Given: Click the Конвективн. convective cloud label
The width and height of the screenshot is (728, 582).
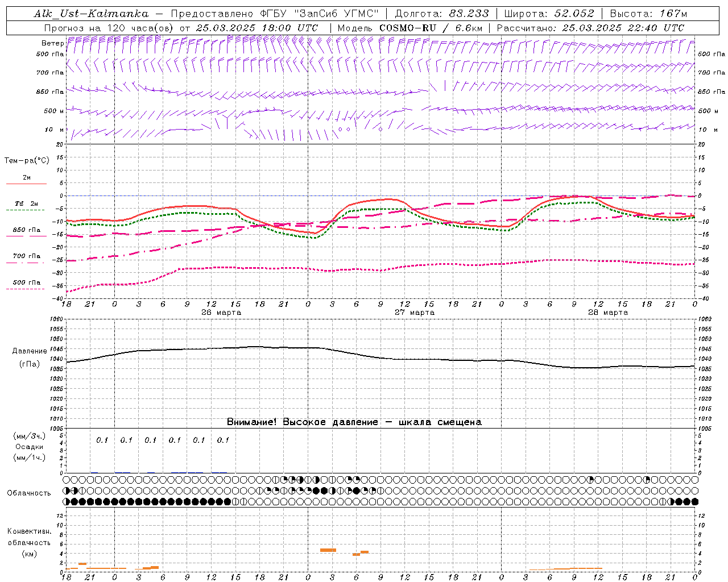Looking at the screenshot, I should click(29, 531).
